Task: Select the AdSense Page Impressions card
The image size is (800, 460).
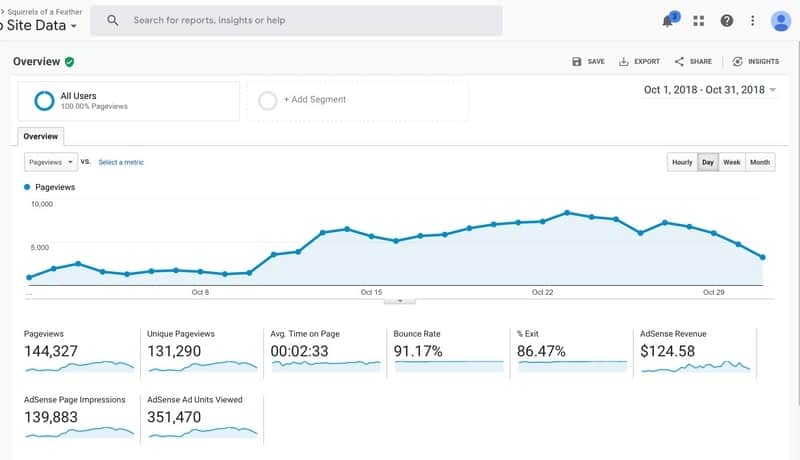Action: [x=80, y=418]
